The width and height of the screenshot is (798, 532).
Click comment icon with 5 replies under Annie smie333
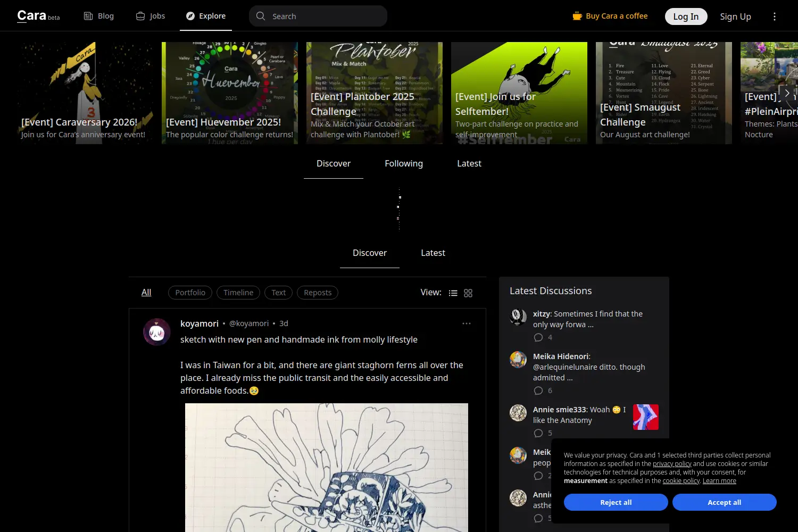click(538, 433)
